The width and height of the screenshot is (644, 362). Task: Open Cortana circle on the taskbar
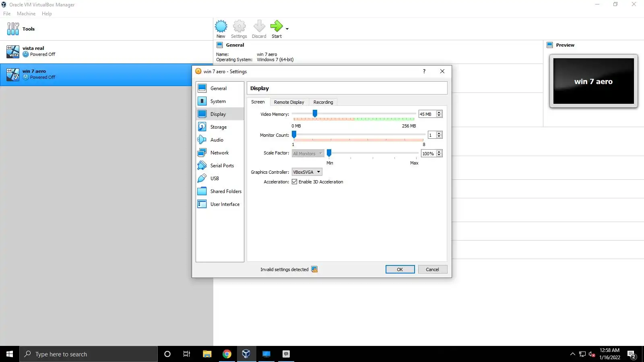click(x=167, y=354)
